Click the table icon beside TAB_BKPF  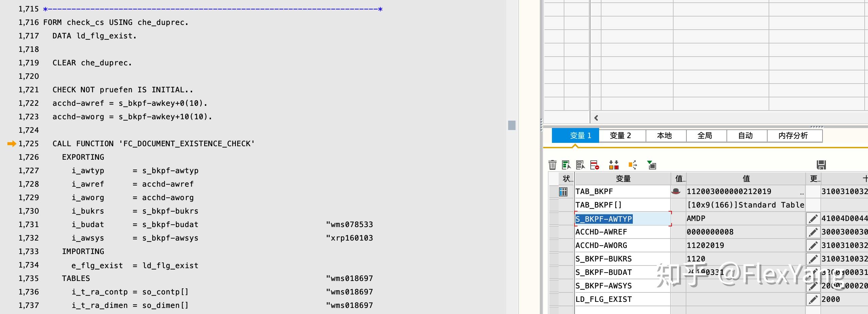(563, 192)
